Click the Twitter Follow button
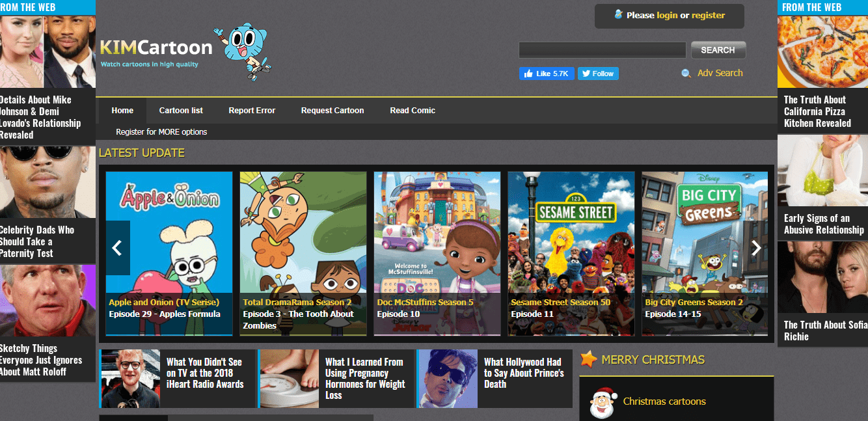868x421 pixels. tap(598, 74)
